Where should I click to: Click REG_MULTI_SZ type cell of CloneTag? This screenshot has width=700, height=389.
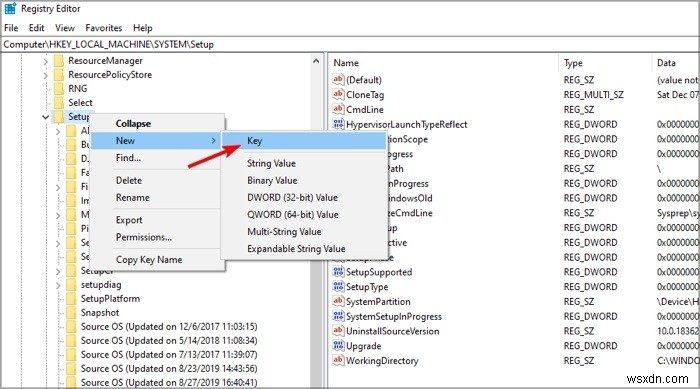(593, 95)
